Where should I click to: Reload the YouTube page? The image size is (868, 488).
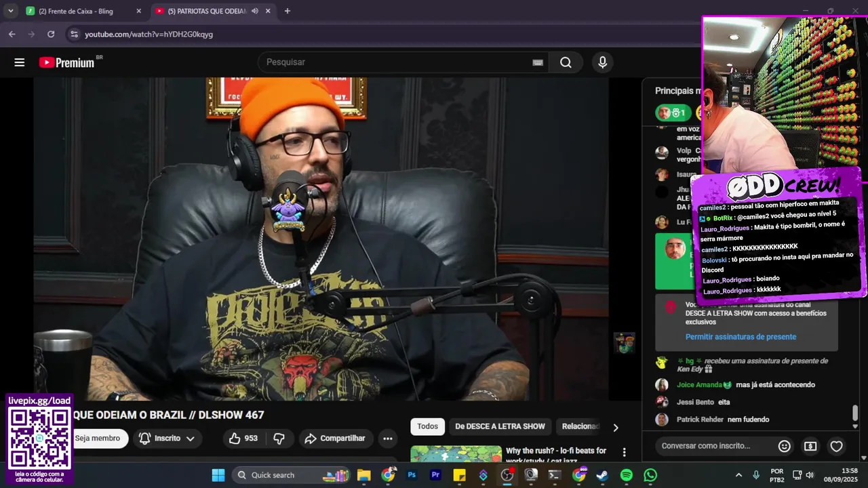click(x=51, y=34)
